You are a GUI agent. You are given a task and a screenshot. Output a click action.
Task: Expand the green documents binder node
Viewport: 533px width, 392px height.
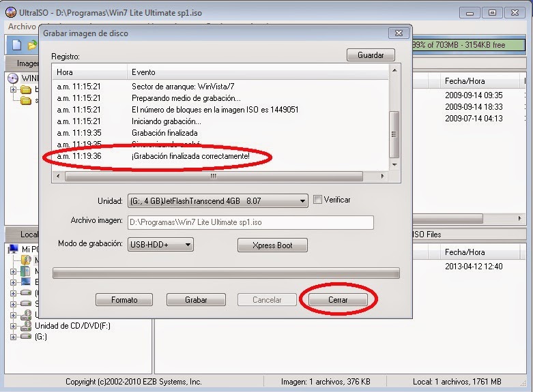13,271
